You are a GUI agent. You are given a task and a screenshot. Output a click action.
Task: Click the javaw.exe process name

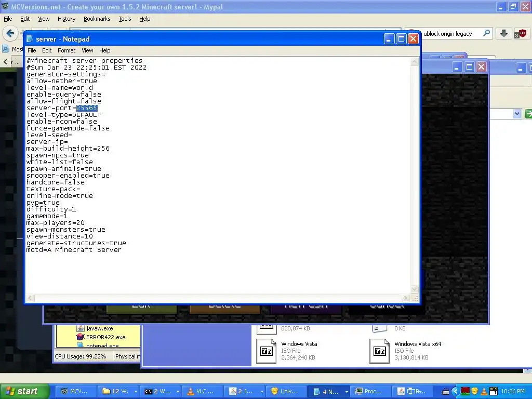click(x=100, y=328)
